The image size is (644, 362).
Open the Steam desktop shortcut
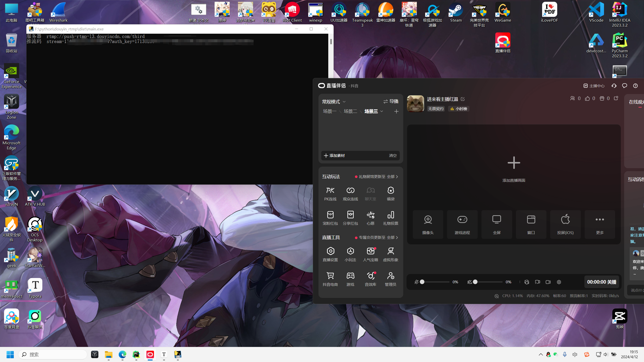click(x=456, y=12)
